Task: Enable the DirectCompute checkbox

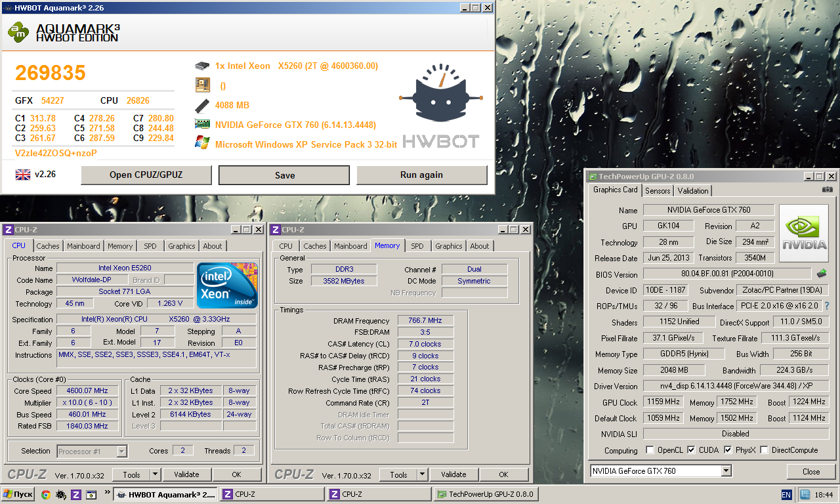Action: tap(765, 450)
